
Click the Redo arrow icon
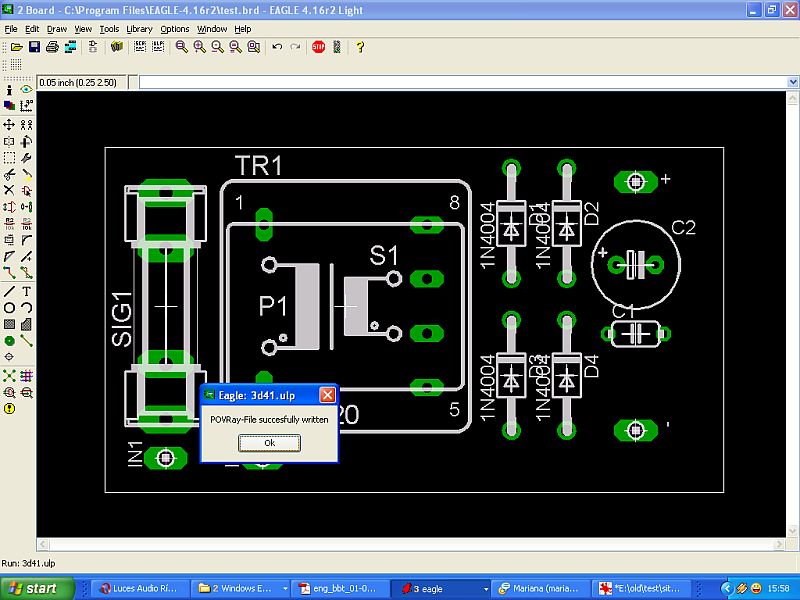[x=295, y=47]
